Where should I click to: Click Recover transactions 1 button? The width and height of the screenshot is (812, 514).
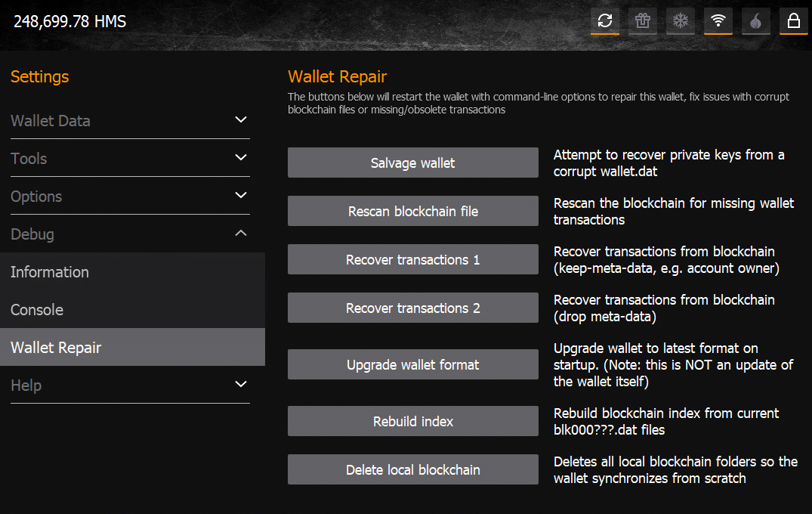(412, 259)
